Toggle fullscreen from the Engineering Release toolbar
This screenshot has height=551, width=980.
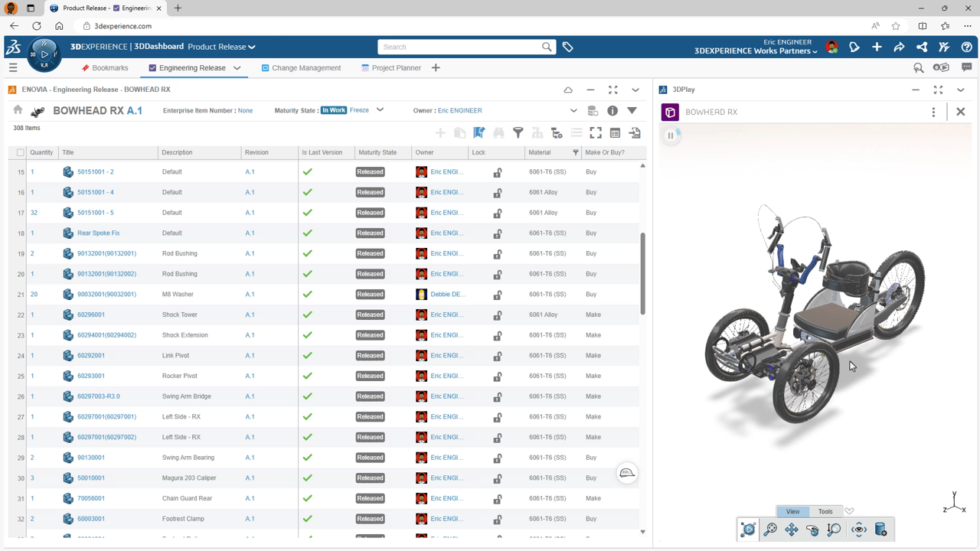point(596,133)
